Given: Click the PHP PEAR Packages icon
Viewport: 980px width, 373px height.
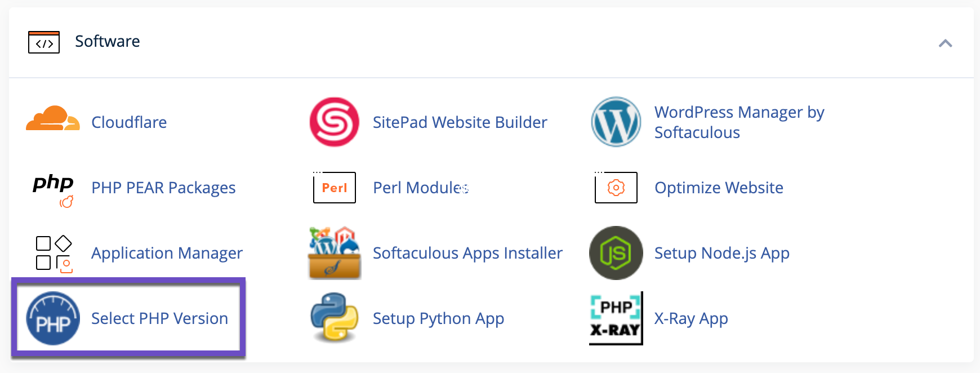Looking at the screenshot, I should (53, 189).
